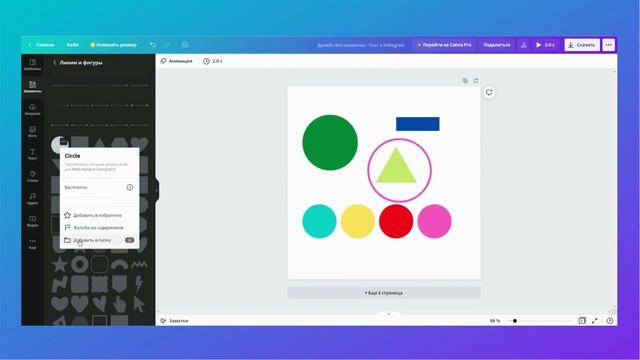
Task: Select the turquoise circle on canvas
Action: 319,221
